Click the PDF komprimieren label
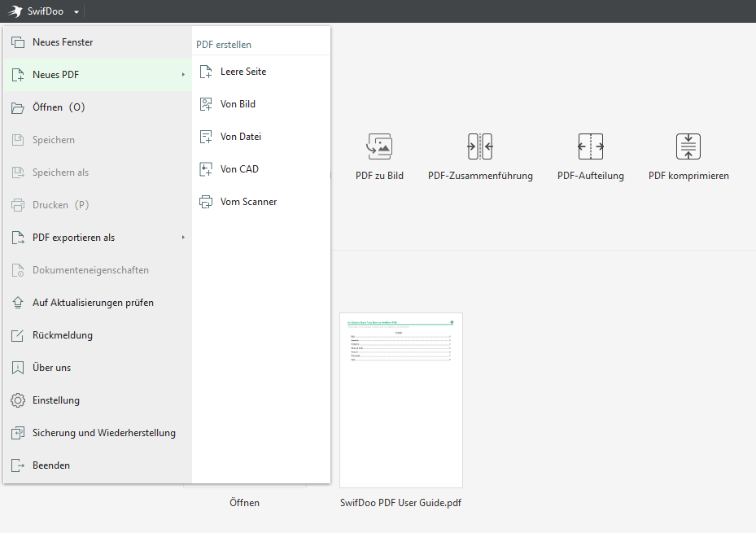The width and height of the screenshot is (756, 533). pyautogui.click(x=688, y=176)
